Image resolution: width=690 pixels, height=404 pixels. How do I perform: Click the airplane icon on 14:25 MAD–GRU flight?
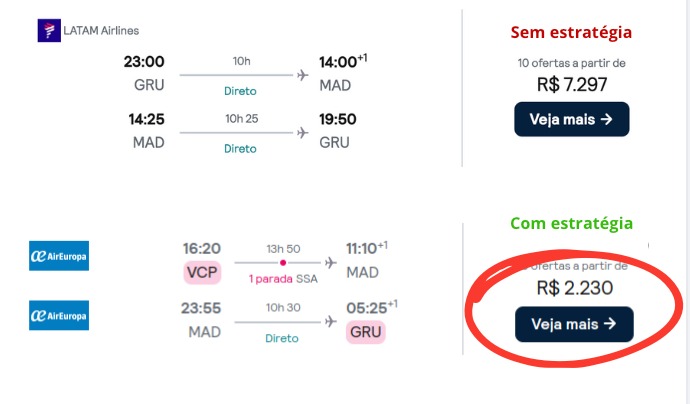pos(302,132)
